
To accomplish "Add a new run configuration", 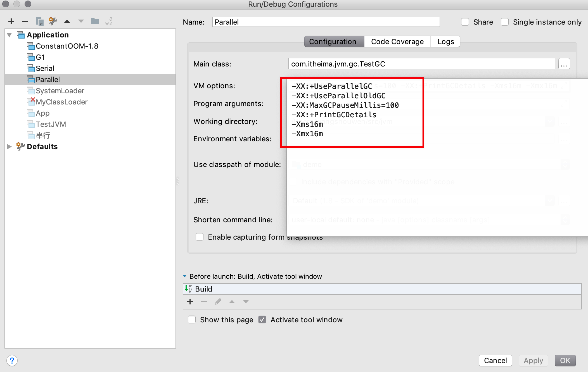I will pos(11,21).
